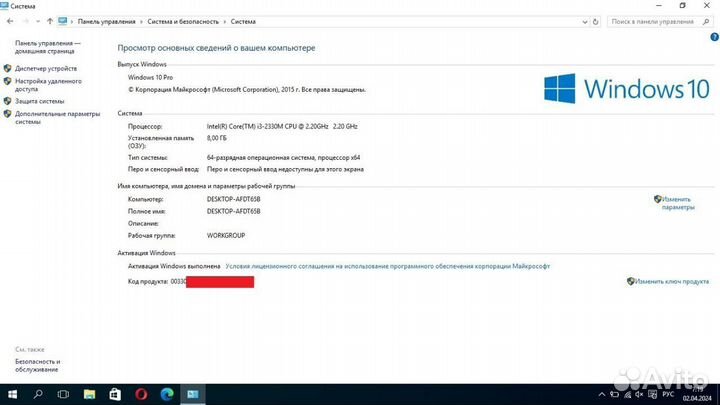The width and height of the screenshot is (720, 405).
Task: Open 'Настройка удаленного доступа' link
Action: tap(48, 85)
